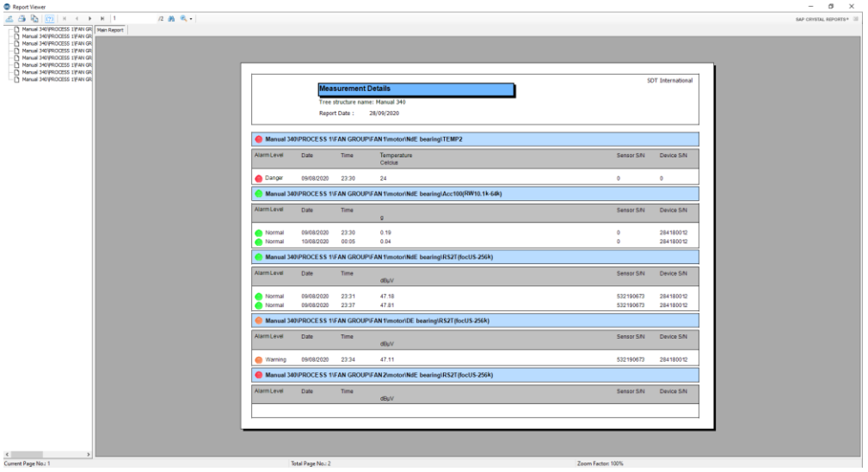Viewport: 868px width, 472px height.
Task: Click the Export Report icon
Action: pyautogui.click(x=9, y=18)
